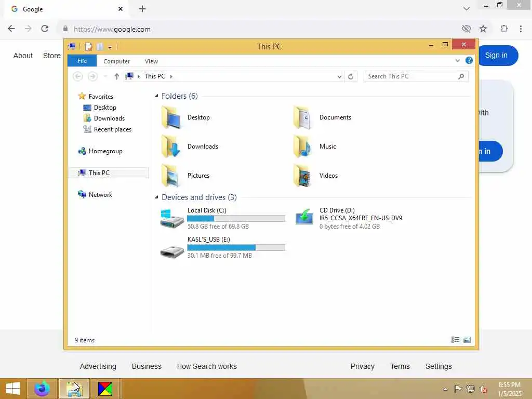Select Homegroup in navigation pane
The image size is (532, 399).
(x=105, y=151)
